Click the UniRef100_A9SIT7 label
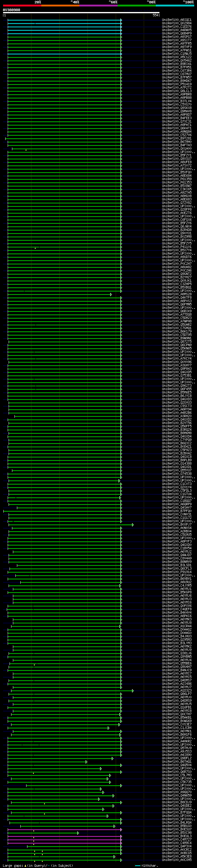This screenshot has width=197, height=868. point(177,40)
